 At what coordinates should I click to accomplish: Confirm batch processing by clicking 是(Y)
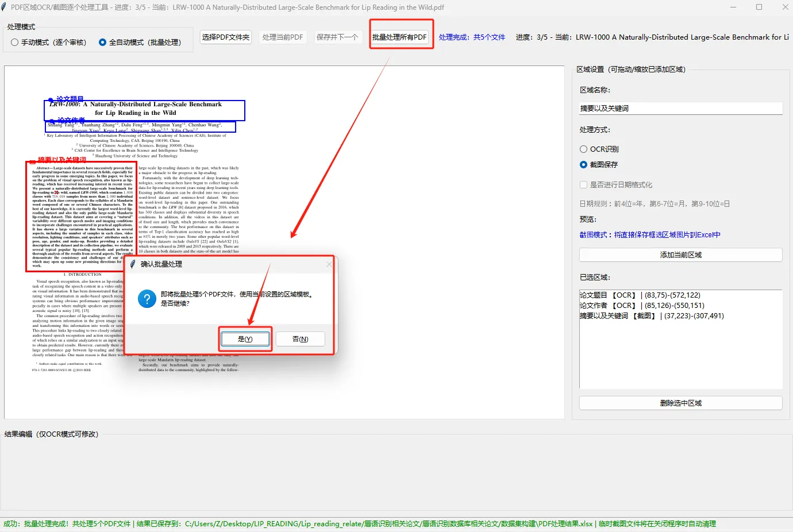click(x=245, y=339)
